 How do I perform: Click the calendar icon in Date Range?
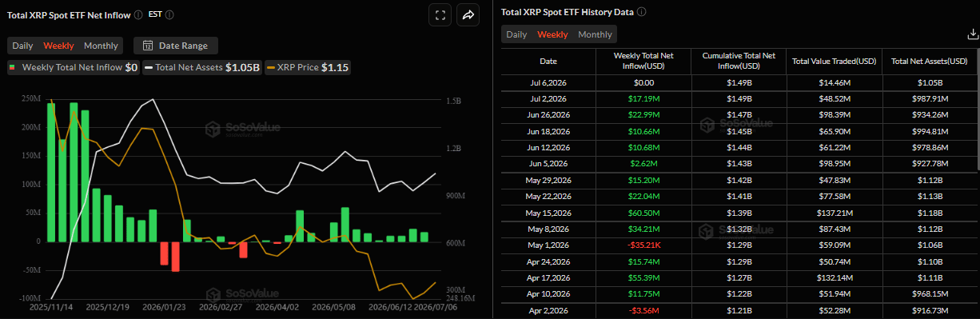coord(147,46)
